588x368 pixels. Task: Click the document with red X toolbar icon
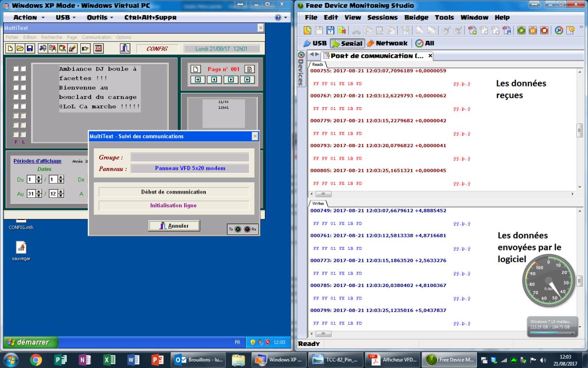(342, 30)
